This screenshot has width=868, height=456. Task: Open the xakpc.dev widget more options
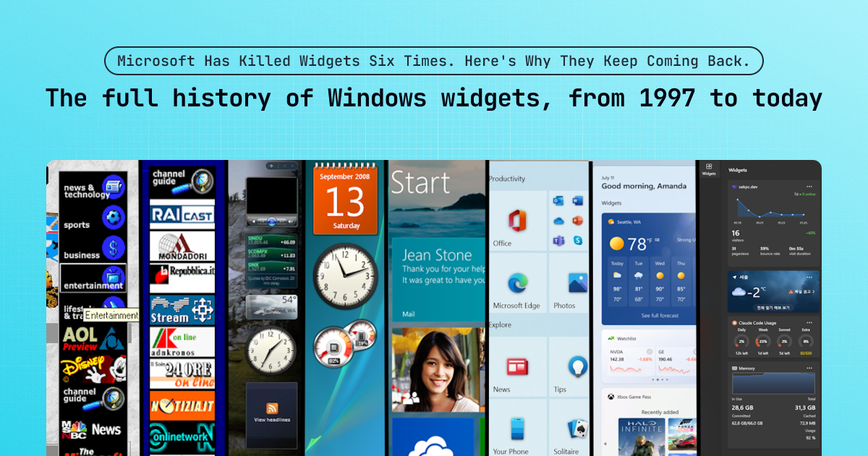click(x=809, y=186)
